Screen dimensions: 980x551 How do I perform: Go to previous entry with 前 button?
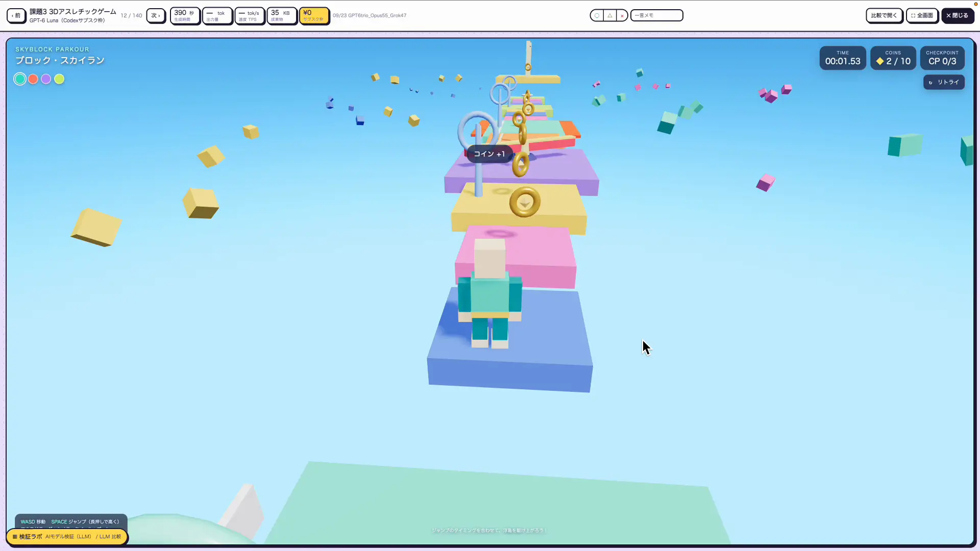[x=16, y=15]
